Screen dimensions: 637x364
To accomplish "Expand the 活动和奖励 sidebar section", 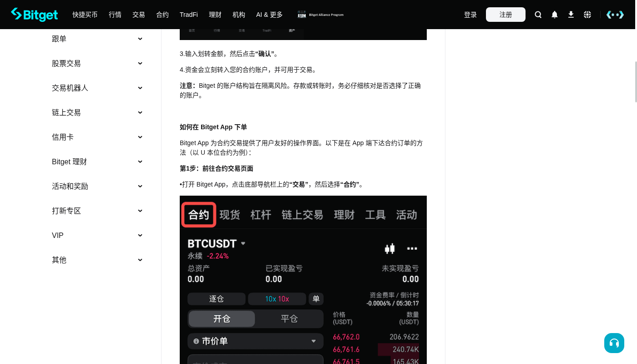I will coord(97,187).
